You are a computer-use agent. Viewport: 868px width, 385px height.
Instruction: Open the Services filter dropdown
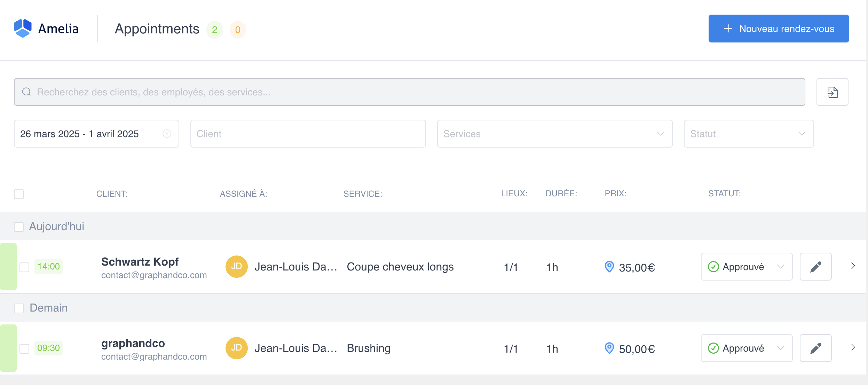tap(554, 134)
